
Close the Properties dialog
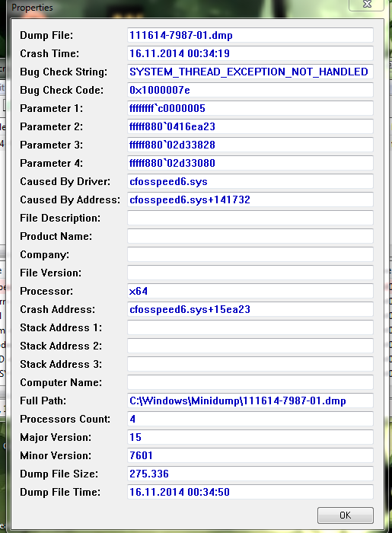click(367, 5)
